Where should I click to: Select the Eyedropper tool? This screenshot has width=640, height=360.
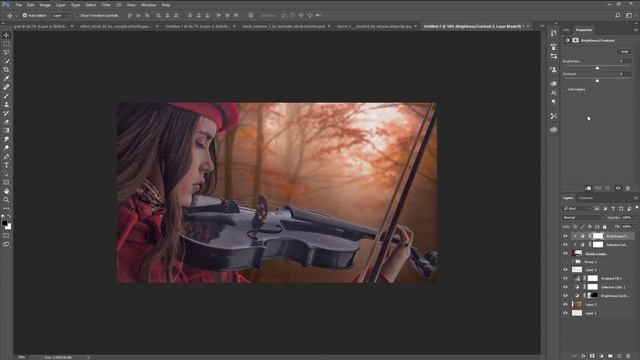(6, 78)
